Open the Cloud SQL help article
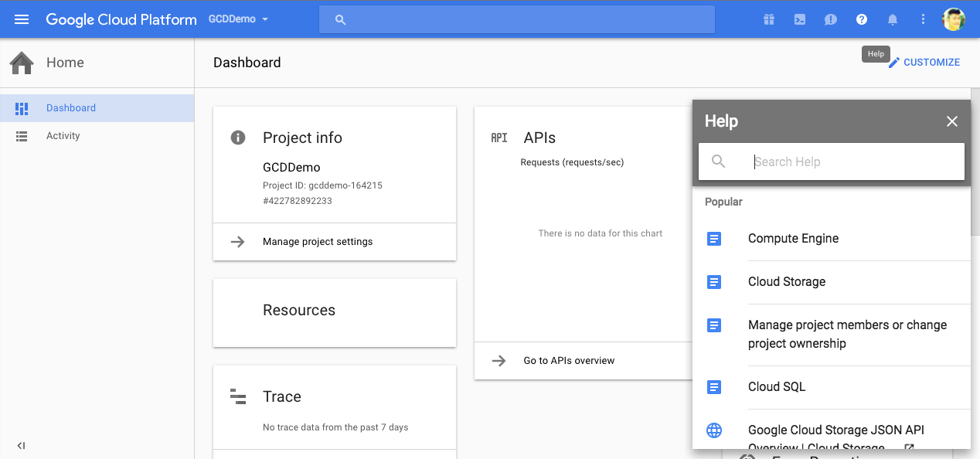The width and height of the screenshot is (980, 459). click(x=777, y=387)
